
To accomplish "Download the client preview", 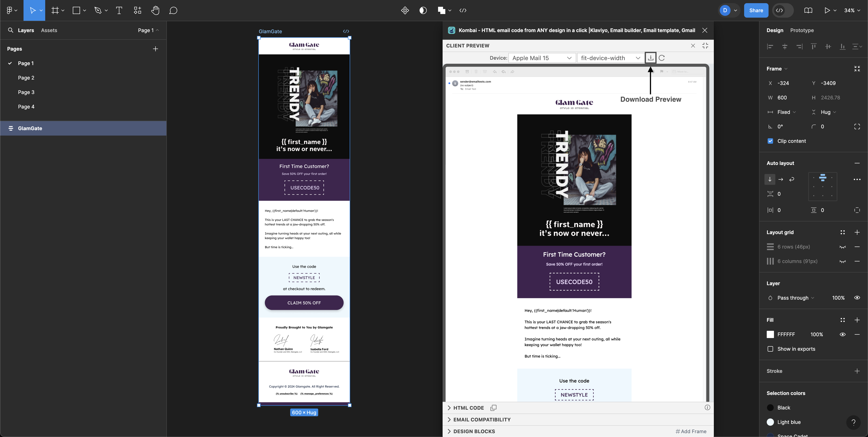I will pyautogui.click(x=651, y=58).
